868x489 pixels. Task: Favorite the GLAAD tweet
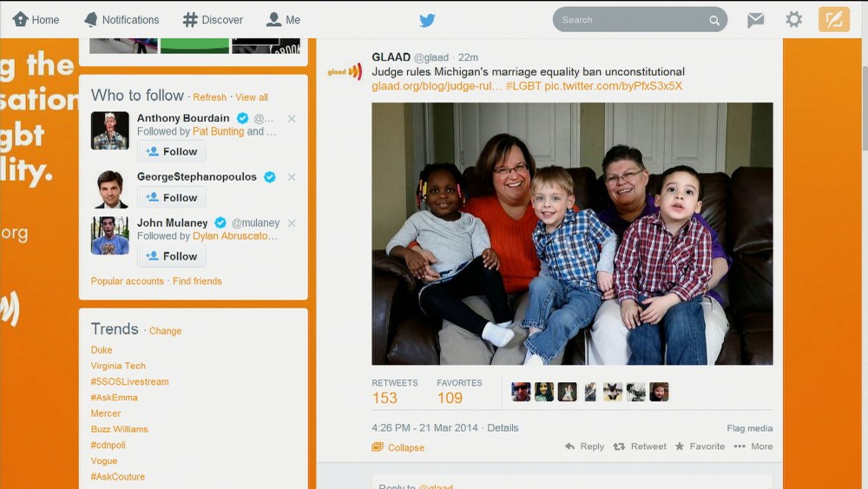click(x=700, y=446)
